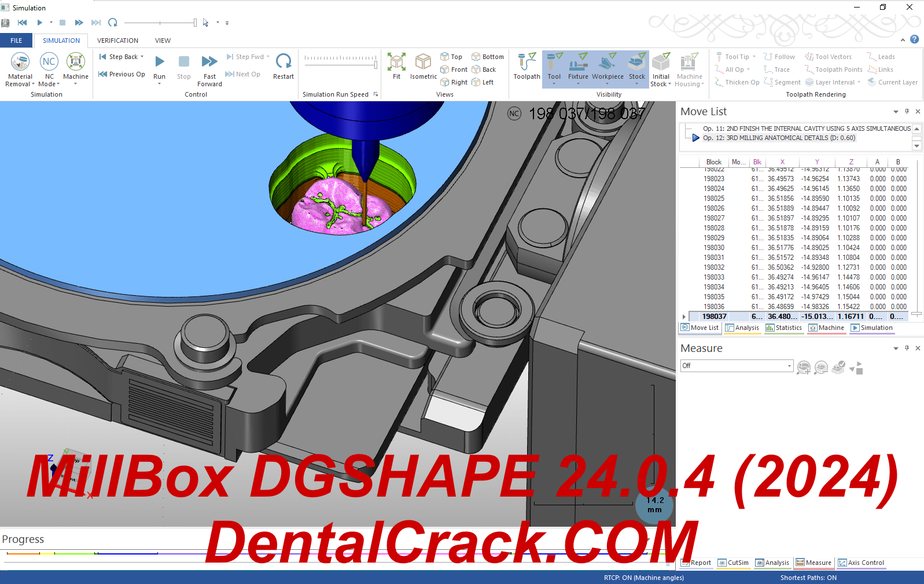Switch to the VERIFICATION ribbon tab

[x=117, y=41]
